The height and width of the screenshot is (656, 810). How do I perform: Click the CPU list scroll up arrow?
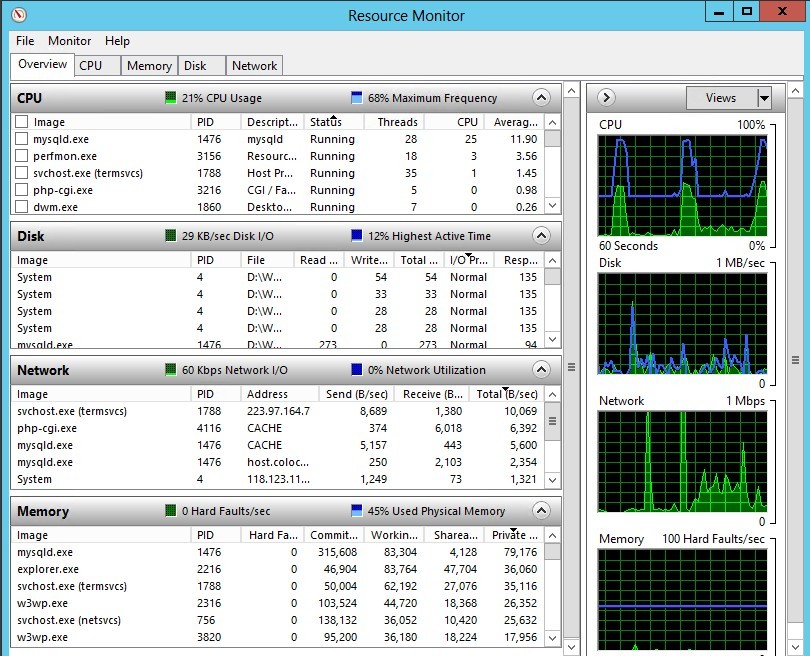(552, 122)
